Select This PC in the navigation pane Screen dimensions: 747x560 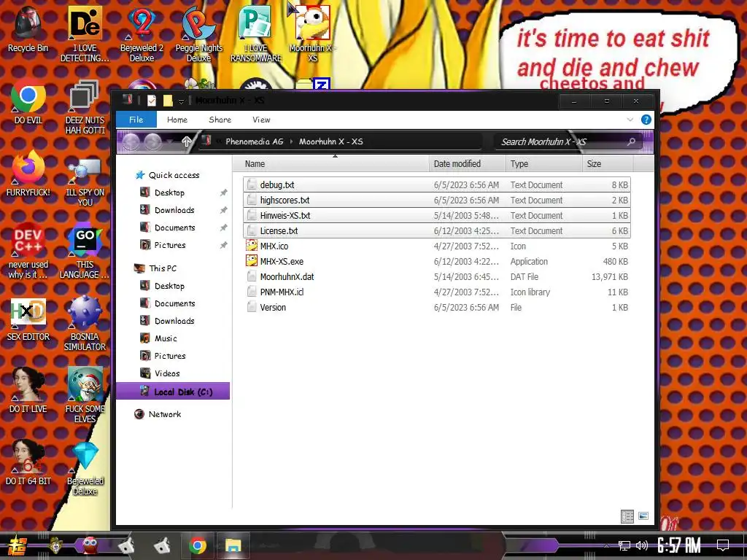click(163, 268)
